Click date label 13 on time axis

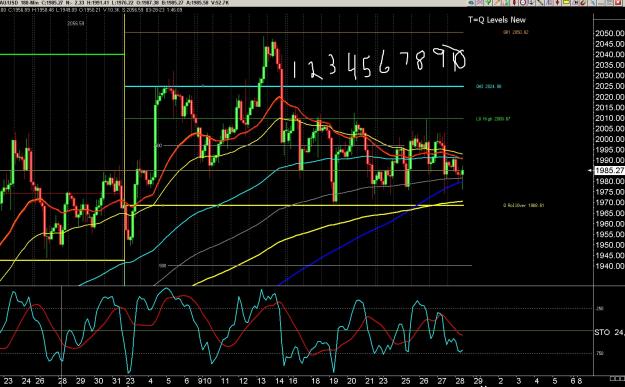261,381
